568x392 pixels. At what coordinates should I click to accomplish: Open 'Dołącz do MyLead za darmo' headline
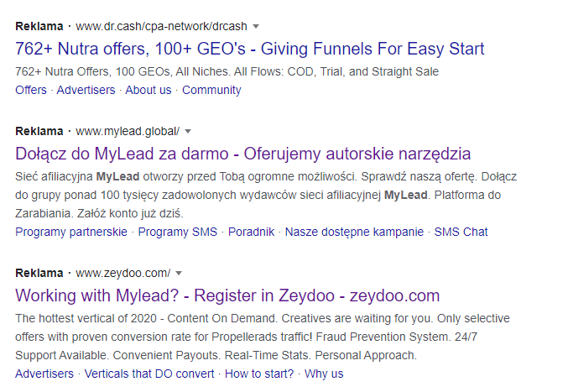pyautogui.click(x=243, y=154)
